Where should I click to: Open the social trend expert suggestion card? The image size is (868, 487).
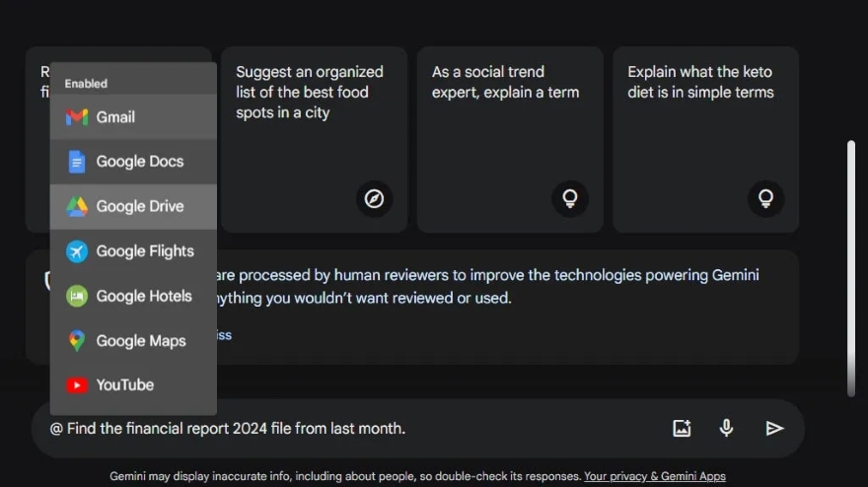coord(509,138)
